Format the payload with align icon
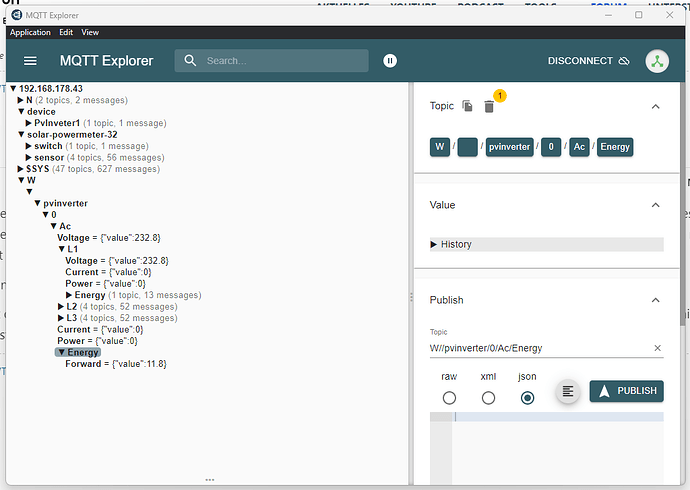The image size is (690, 490). point(568,391)
